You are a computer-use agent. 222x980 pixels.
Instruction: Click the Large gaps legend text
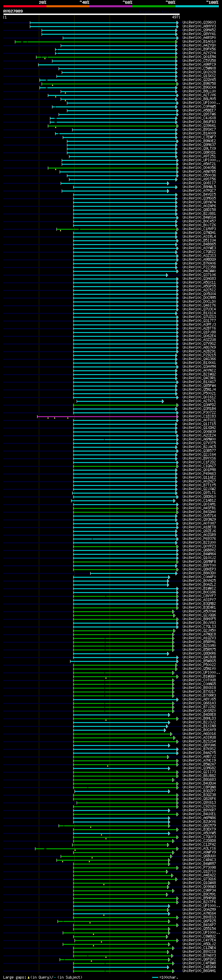point(43,977)
